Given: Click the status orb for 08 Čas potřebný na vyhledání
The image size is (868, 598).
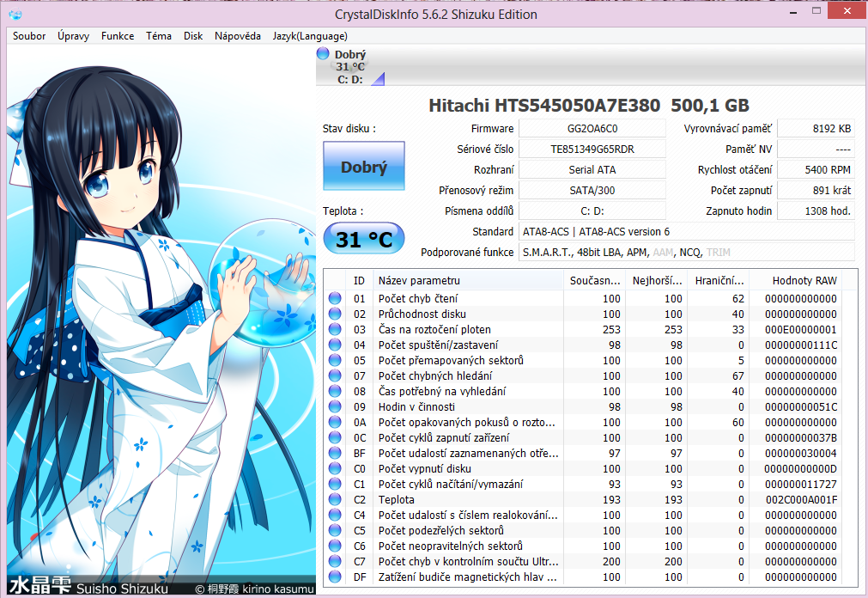Looking at the screenshot, I should point(335,391).
